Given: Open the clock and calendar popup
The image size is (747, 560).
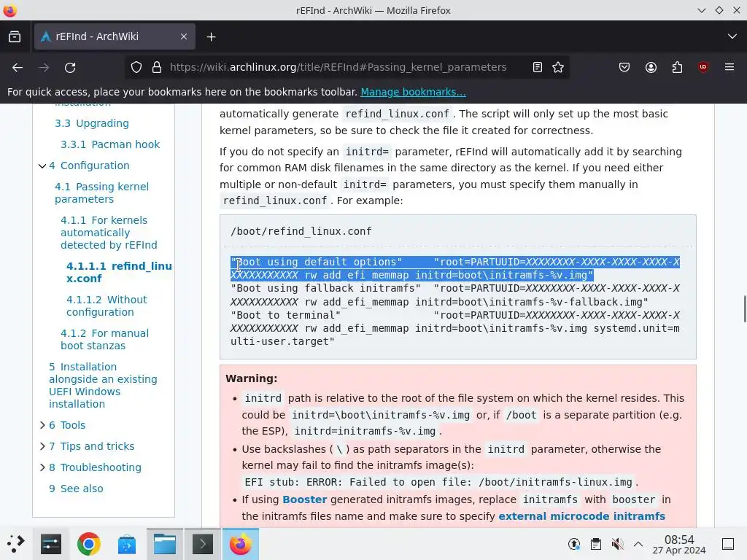Looking at the screenshot, I should 679,544.
